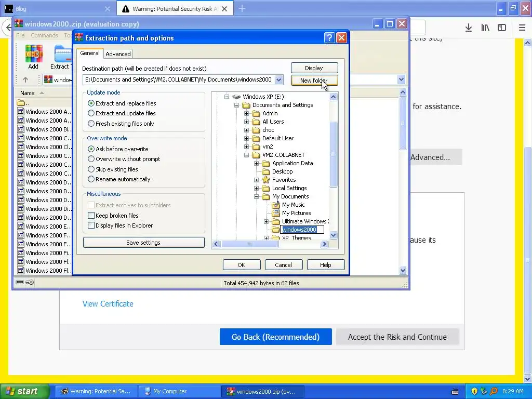532x399 pixels.
Task: Expand the choc folder node
Action: click(x=247, y=130)
